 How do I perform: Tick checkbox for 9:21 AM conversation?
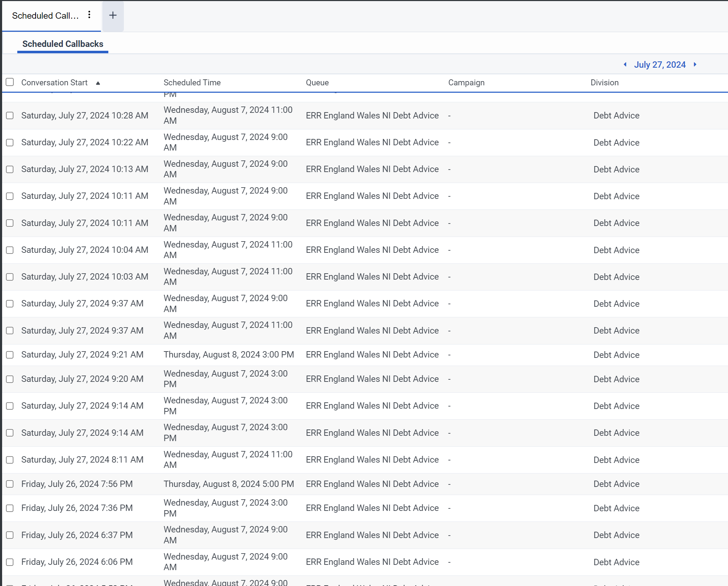coord(10,355)
